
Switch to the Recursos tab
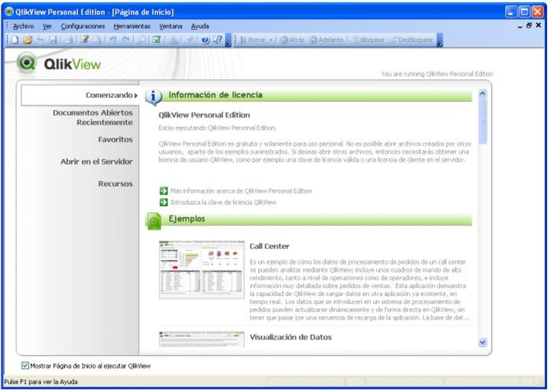(115, 184)
